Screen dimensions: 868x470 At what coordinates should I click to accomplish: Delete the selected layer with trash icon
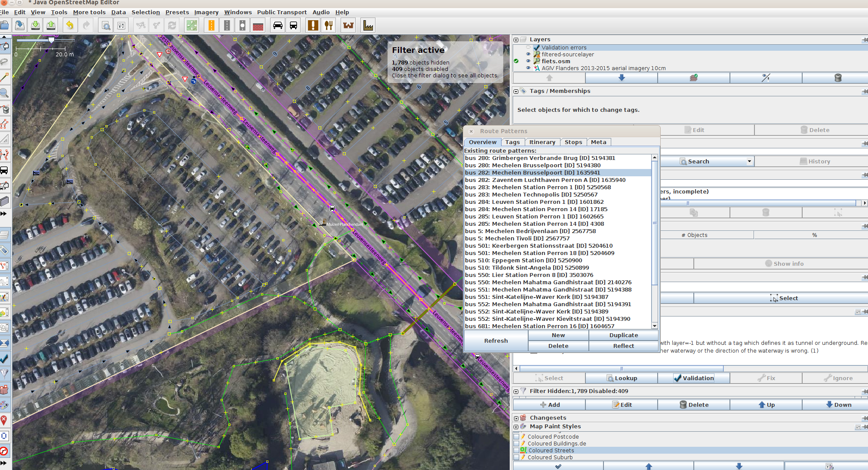click(x=837, y=78)
